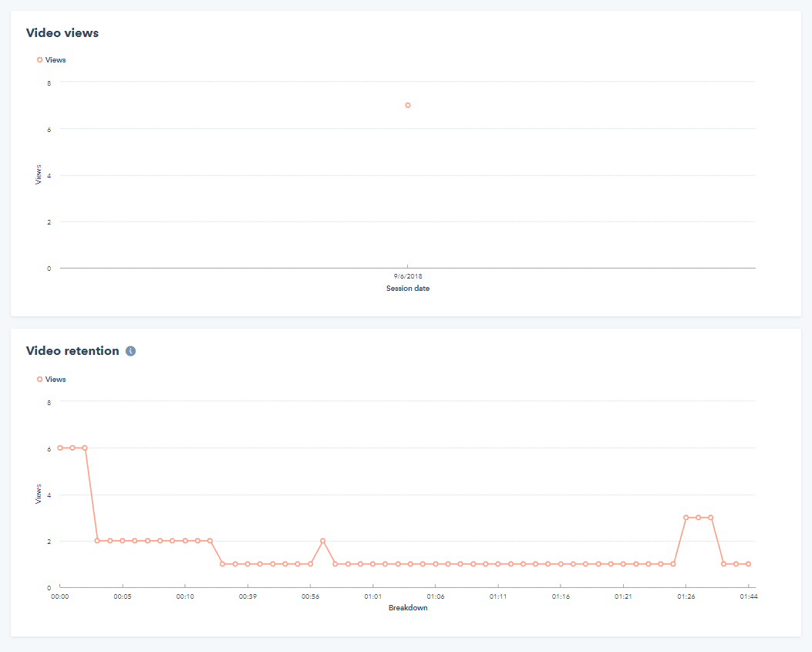This screenshot has height=652, width=812.
Task: Click the "01:21" axis label
Action: pos(623,596)
